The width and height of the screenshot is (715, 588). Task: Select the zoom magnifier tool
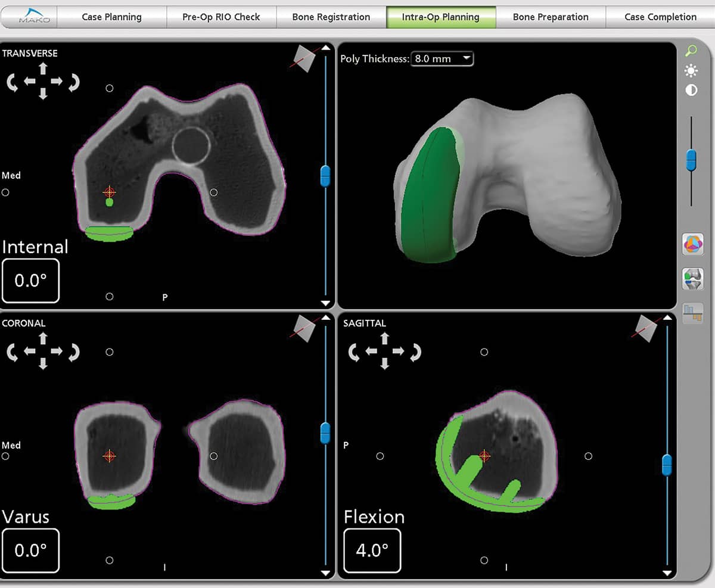click(691, 51)
